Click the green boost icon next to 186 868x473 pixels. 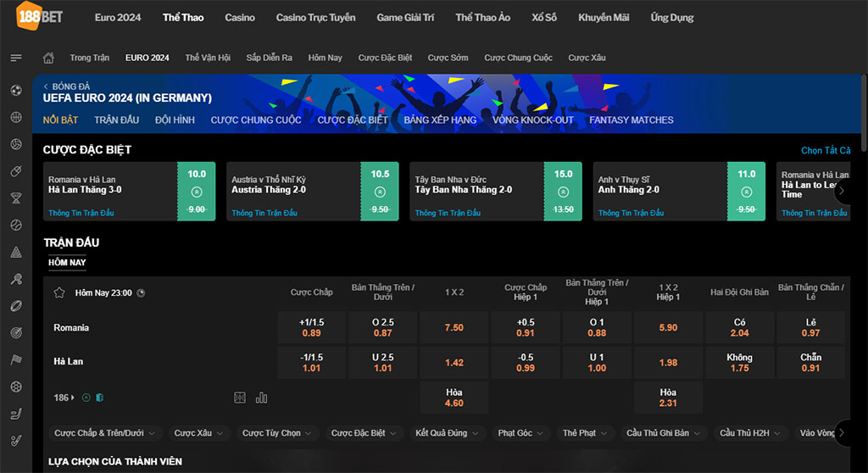(86, 397)
